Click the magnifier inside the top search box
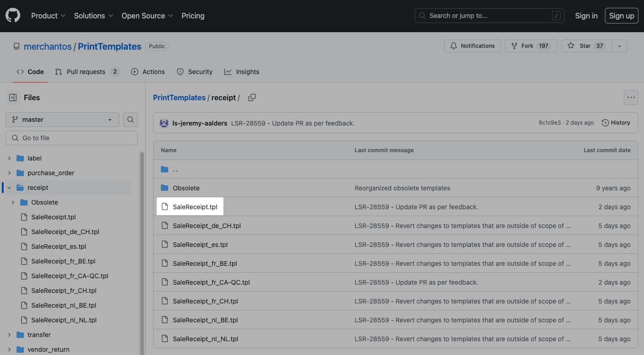The width and height of the screenshot is (644, 355). point(422,16)
